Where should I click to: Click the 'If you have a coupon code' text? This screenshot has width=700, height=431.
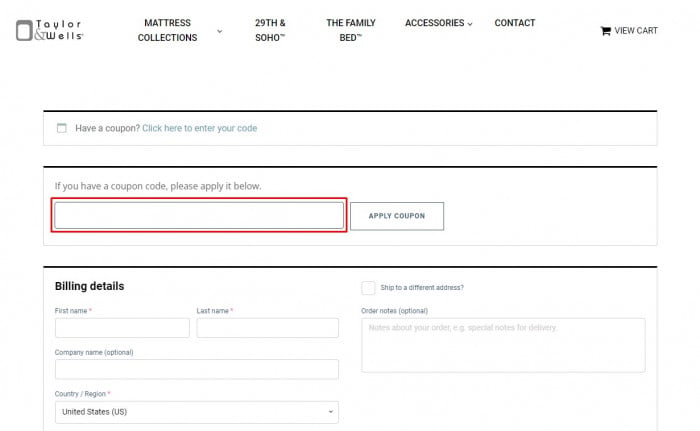point(158,186)
